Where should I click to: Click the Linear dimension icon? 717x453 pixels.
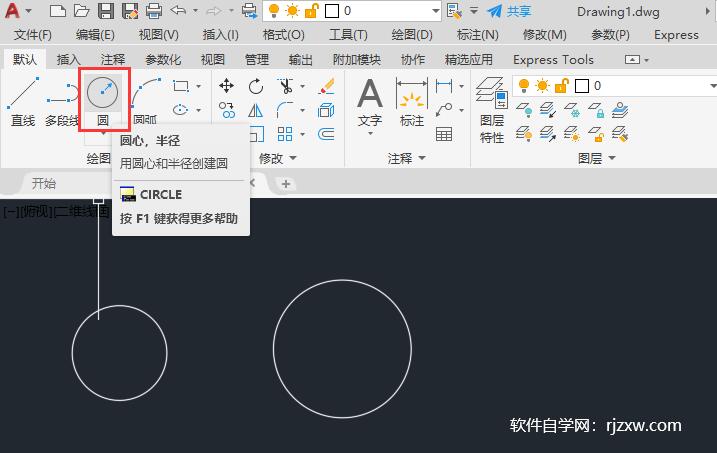tap(444, 85)
